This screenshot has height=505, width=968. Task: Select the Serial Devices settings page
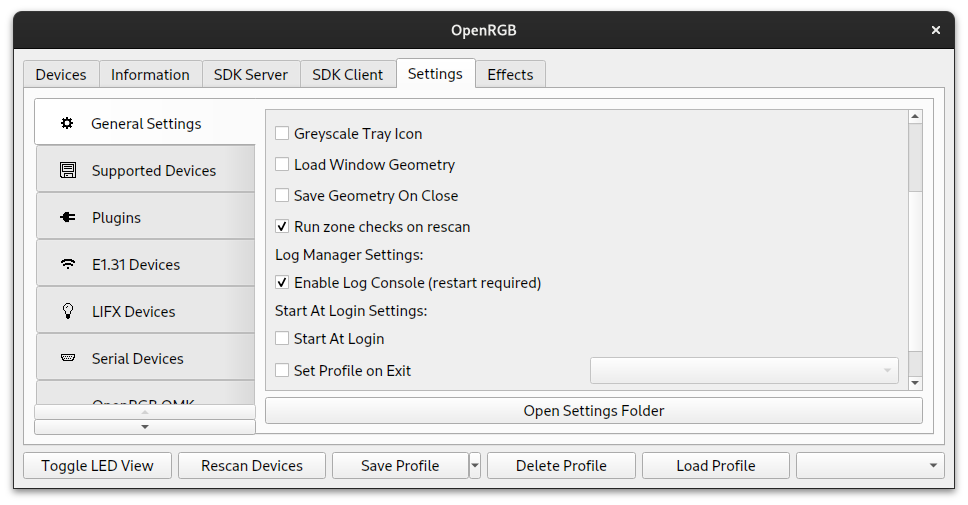(145, 358)
